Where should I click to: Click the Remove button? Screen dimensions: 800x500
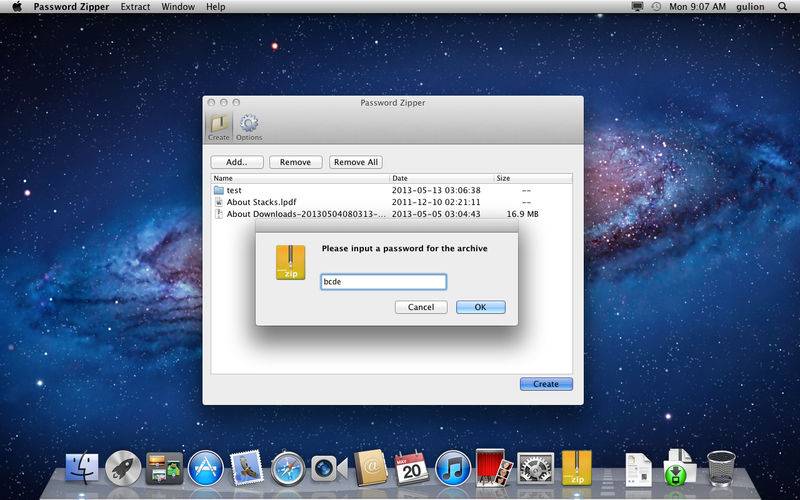(295, 162)
